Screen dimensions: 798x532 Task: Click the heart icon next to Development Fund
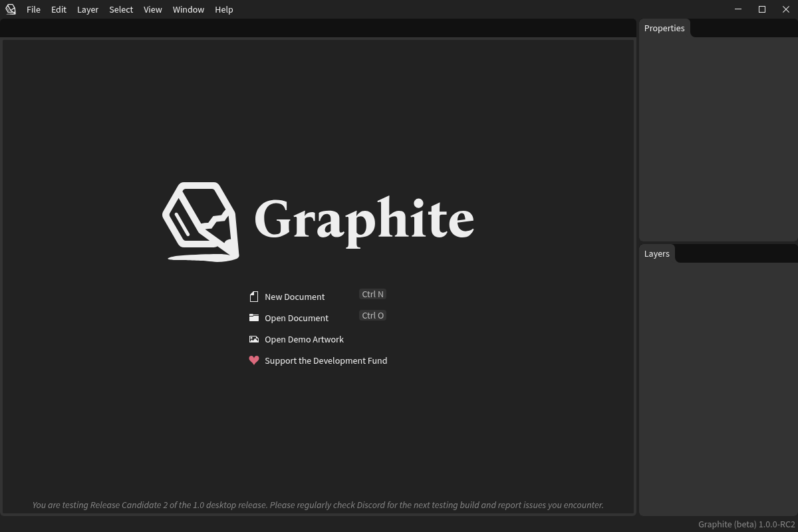[254, 360]
